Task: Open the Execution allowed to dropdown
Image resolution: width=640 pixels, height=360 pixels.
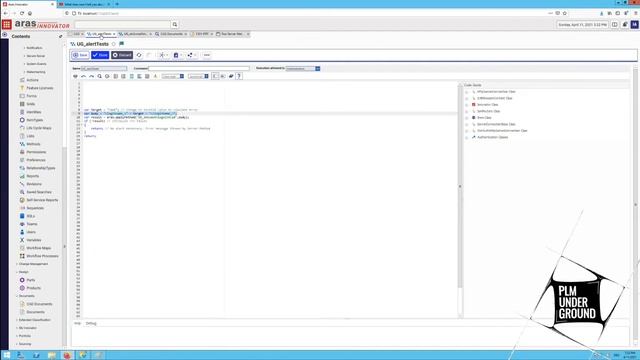Action: pyautogui.click(x=303, y=69)
